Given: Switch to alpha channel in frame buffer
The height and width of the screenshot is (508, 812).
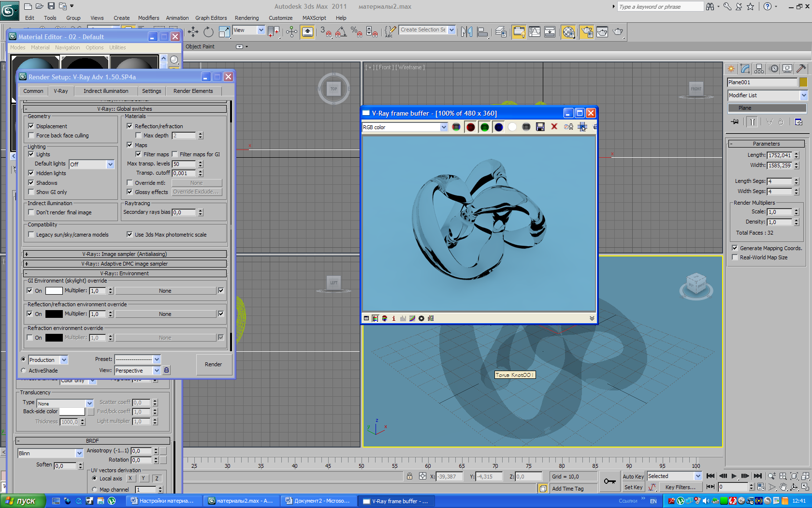Looking at the screenshot, I should tap(512, 127).
